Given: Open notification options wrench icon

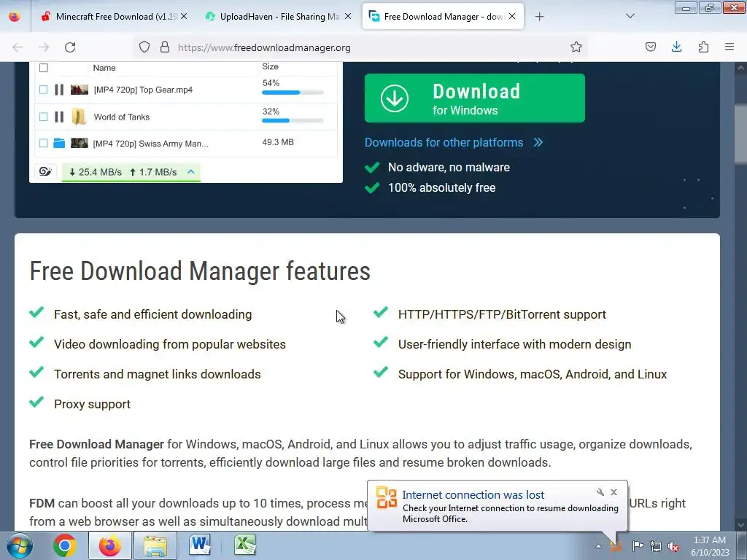Looking at the screenshot, I should coord(600,492).
